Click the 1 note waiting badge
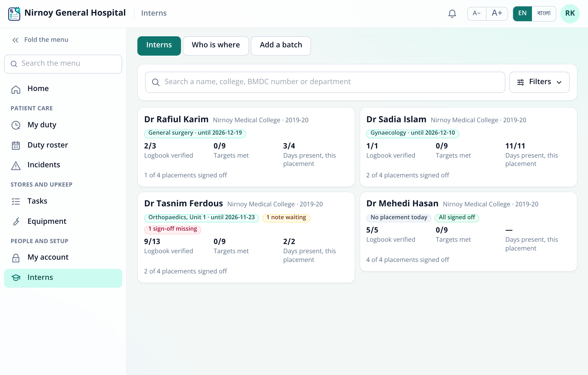Screen dimensions: 588x375 [x=286, y=218]
